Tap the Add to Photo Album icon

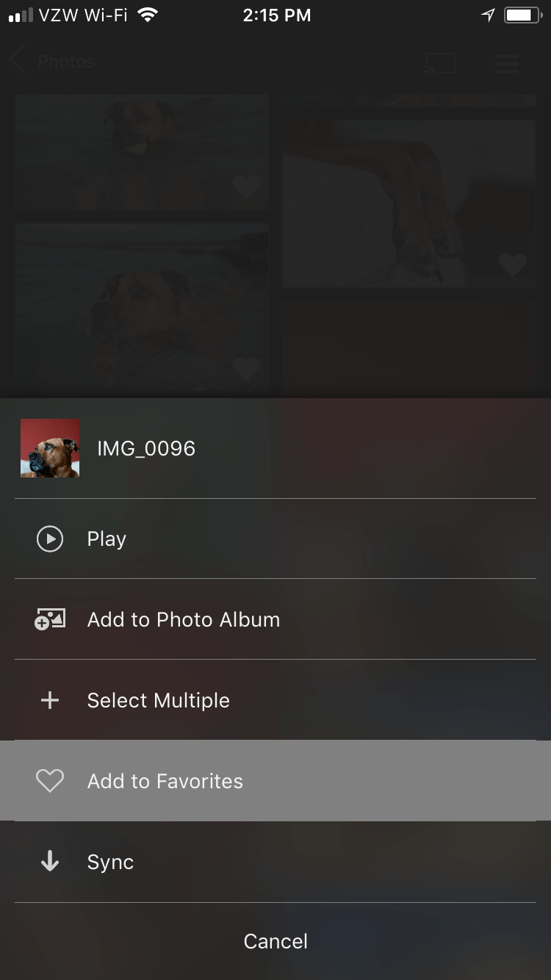coord(50,620)
